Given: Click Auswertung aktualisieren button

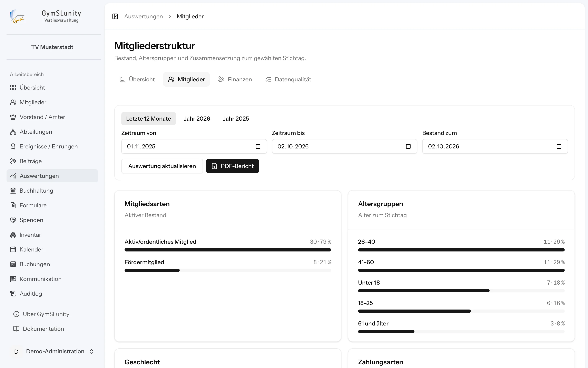Looking at the screenshot, I should (x=162, y=166).
